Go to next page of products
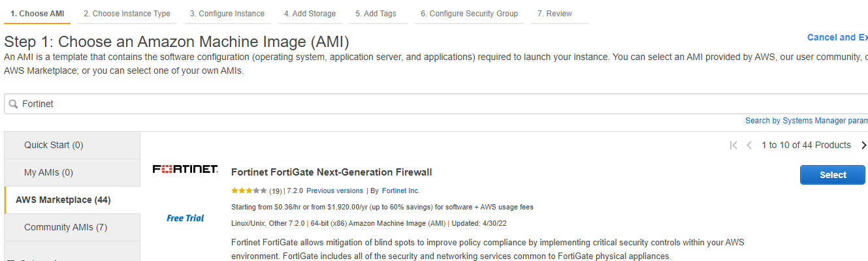Viewport: 868px width, 261px height. tap(863, 145)
